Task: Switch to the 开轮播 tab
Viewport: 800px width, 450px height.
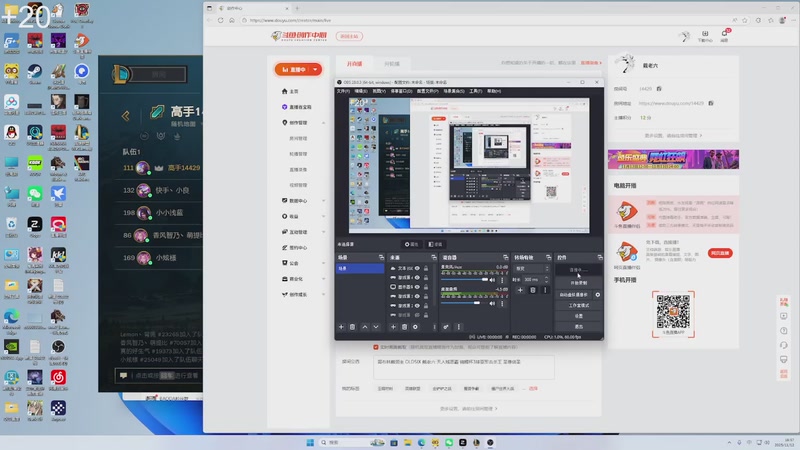Action: 392,64
